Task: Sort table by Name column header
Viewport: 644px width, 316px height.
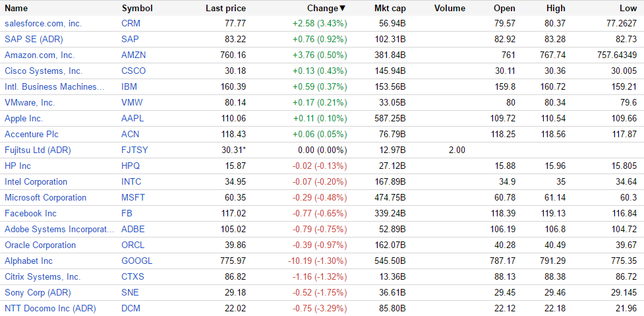Action: pyautogui.click(x=16, y=9)
